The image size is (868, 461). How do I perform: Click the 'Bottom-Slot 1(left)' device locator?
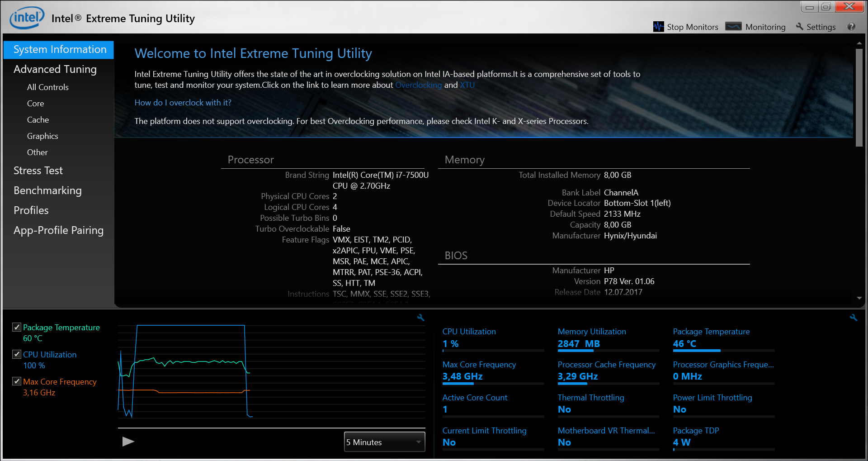pos(637,203)
